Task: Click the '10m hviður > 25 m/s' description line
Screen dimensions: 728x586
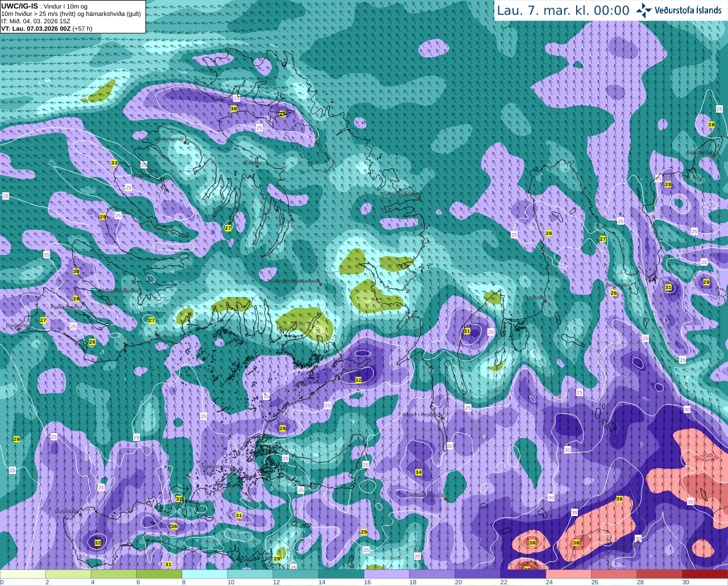Action: tap(71, 14)
